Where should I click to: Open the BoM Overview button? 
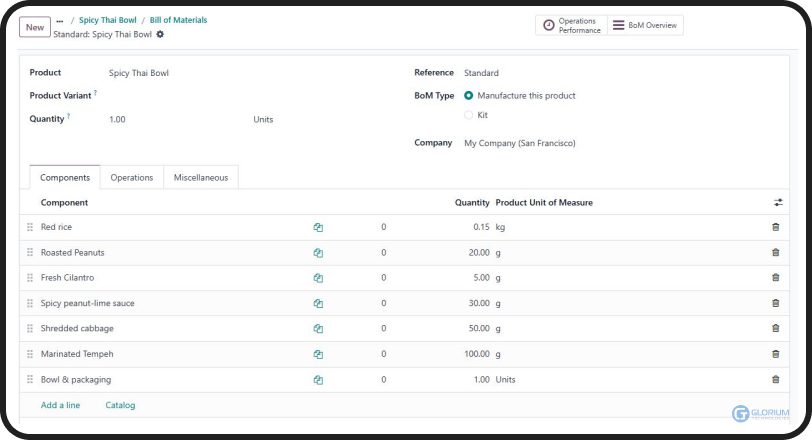(x=645, y=25)
